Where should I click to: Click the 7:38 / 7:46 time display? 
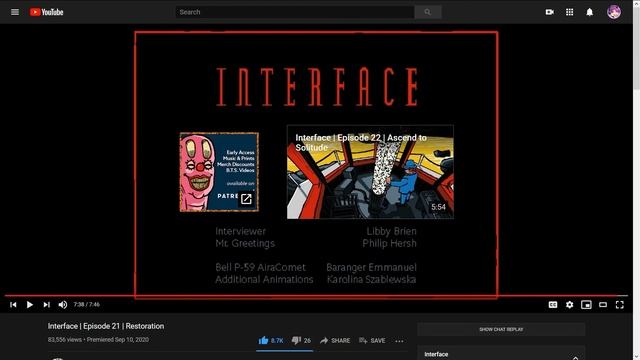click(x=87, y=304)
